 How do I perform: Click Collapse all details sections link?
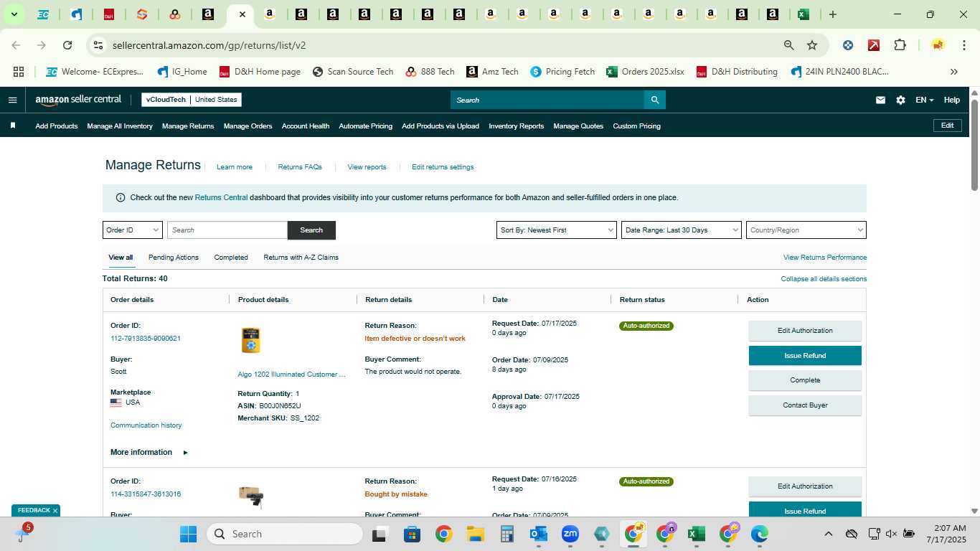(x=824, y=278)
